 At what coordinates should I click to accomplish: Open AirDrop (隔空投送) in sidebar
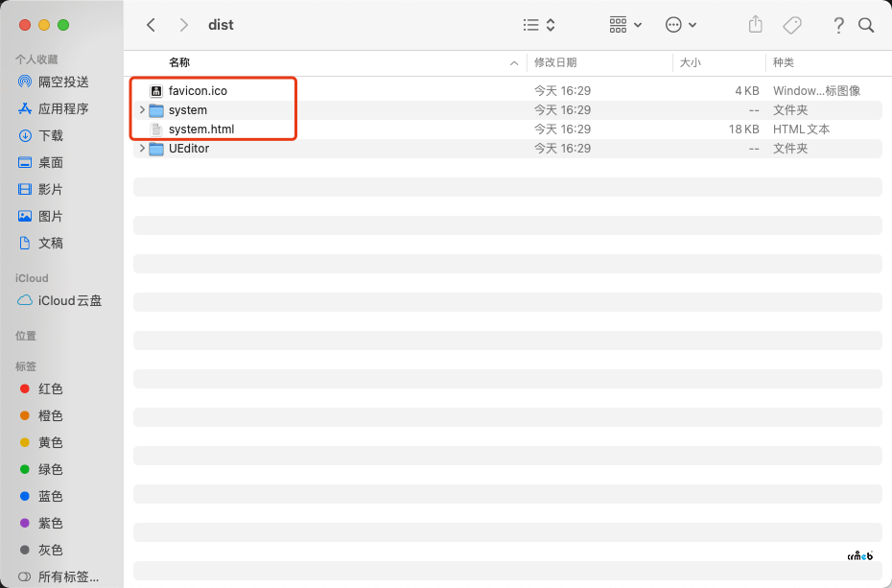point(63,82)
